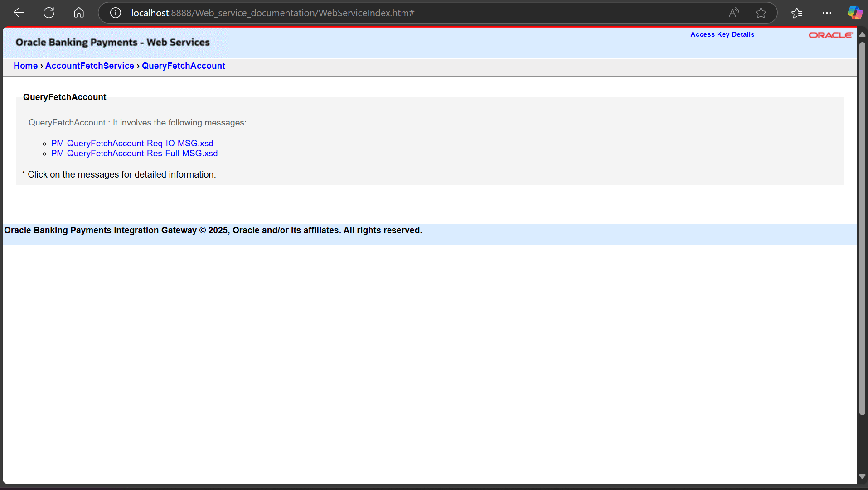This screenshot has width=868, height=490.
Task: Go to AccountFetchService breadcrumb
Action: (90, 66)
